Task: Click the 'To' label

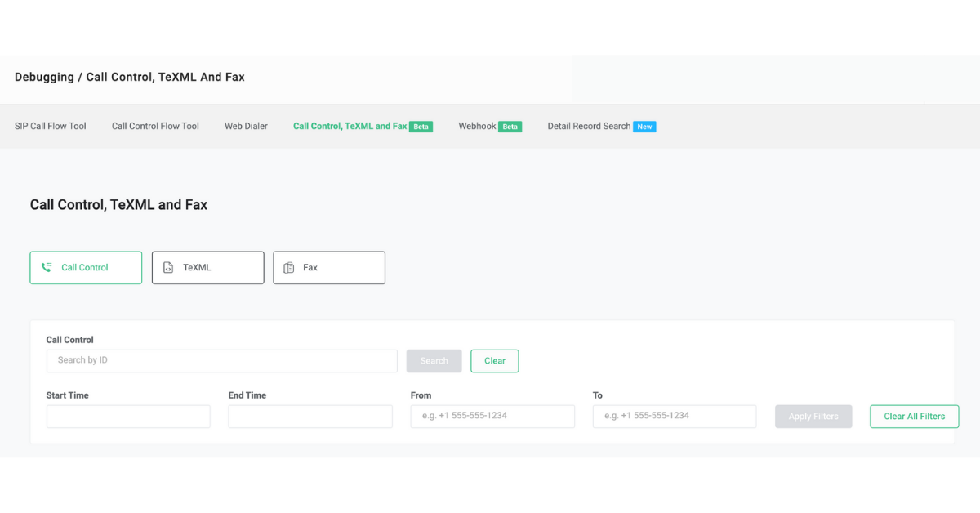Action: 598,395
